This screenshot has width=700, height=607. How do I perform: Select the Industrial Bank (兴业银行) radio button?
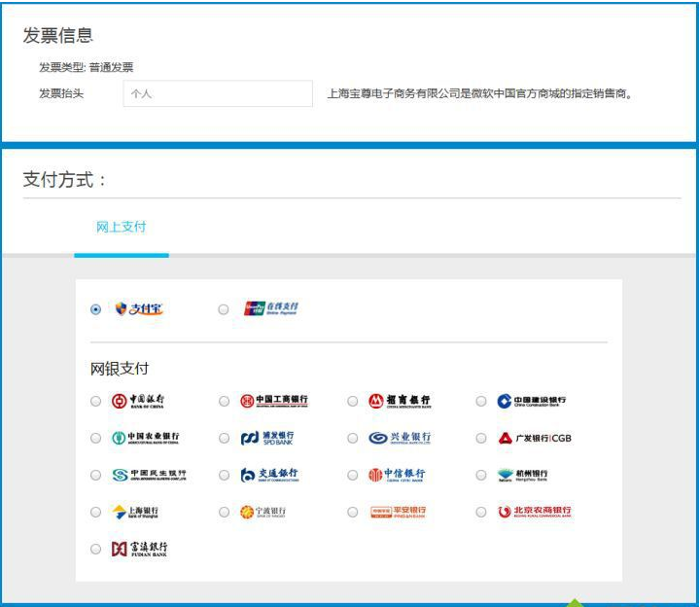tap(353, 439)
